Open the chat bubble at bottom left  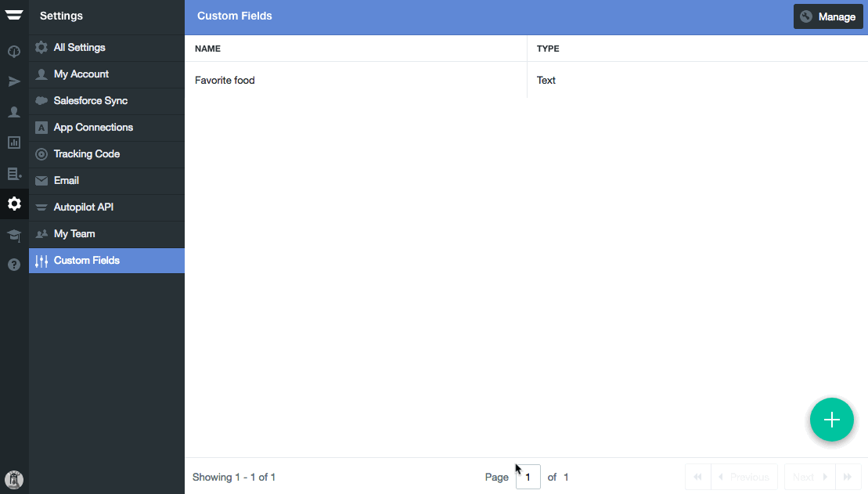click(x=14, y=479)
